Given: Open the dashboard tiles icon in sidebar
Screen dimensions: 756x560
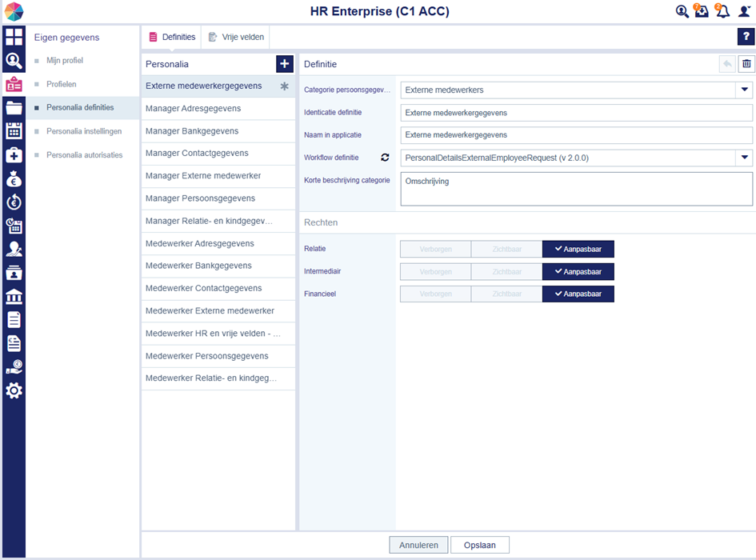Looking at the screenshot, I should pos(14,37).
